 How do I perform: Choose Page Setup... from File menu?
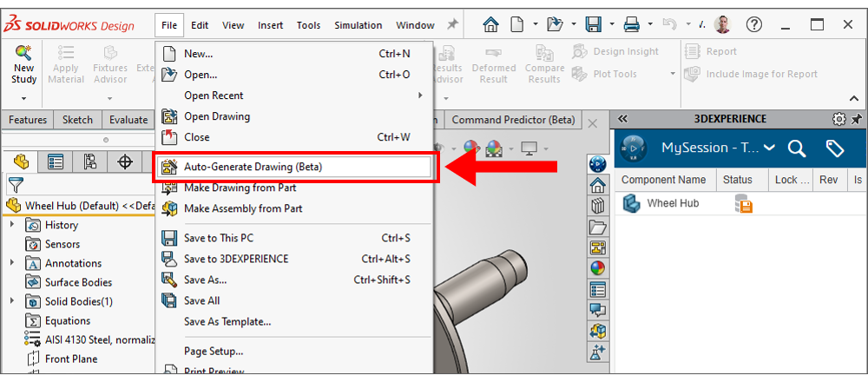coord(293,351)
